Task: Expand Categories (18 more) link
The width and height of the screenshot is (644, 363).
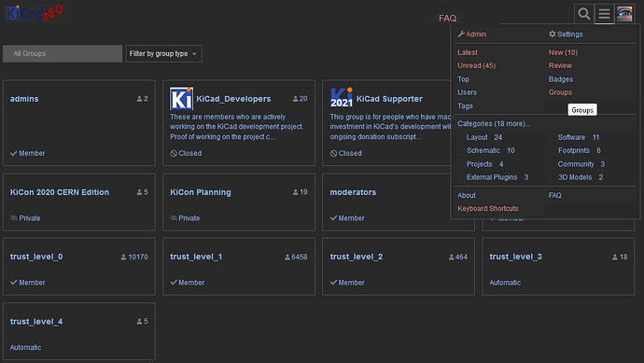Action: (494, 123)
